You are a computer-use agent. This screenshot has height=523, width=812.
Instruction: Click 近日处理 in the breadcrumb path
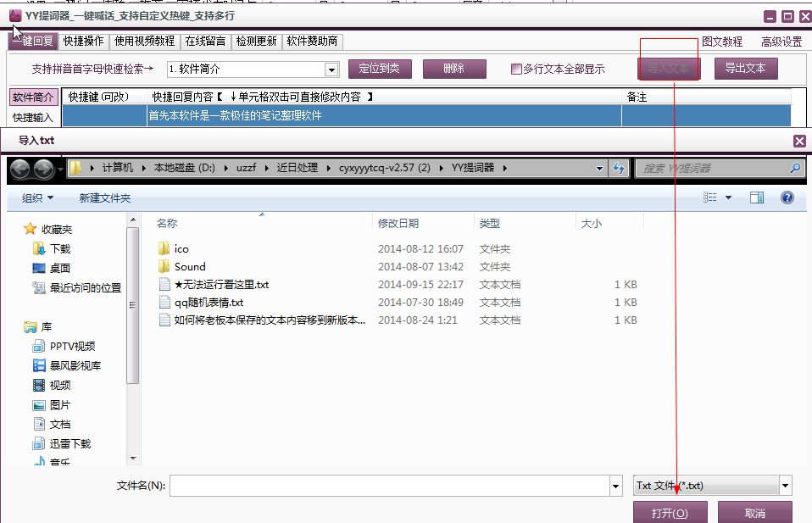tap(298, 168)
